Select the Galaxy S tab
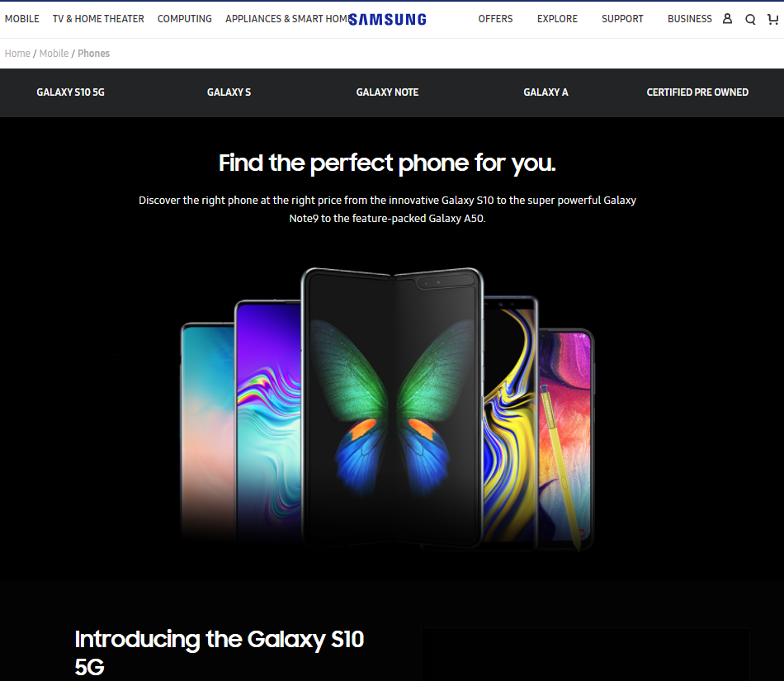 tap(229, 92)
